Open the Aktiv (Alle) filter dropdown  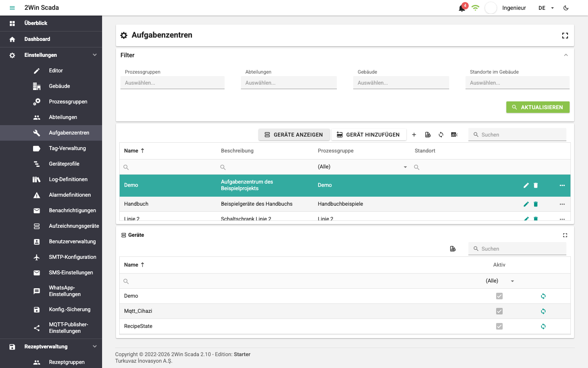(499, 281)
